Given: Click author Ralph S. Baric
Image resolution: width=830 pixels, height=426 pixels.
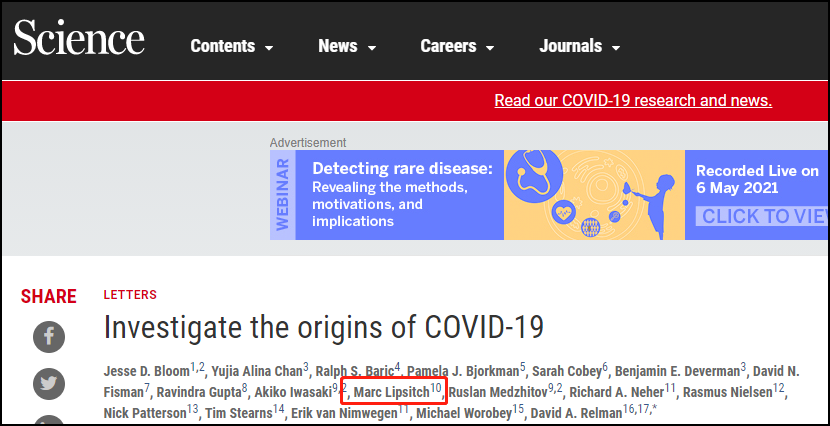Looking at the screenshot, I should point(355,371).
